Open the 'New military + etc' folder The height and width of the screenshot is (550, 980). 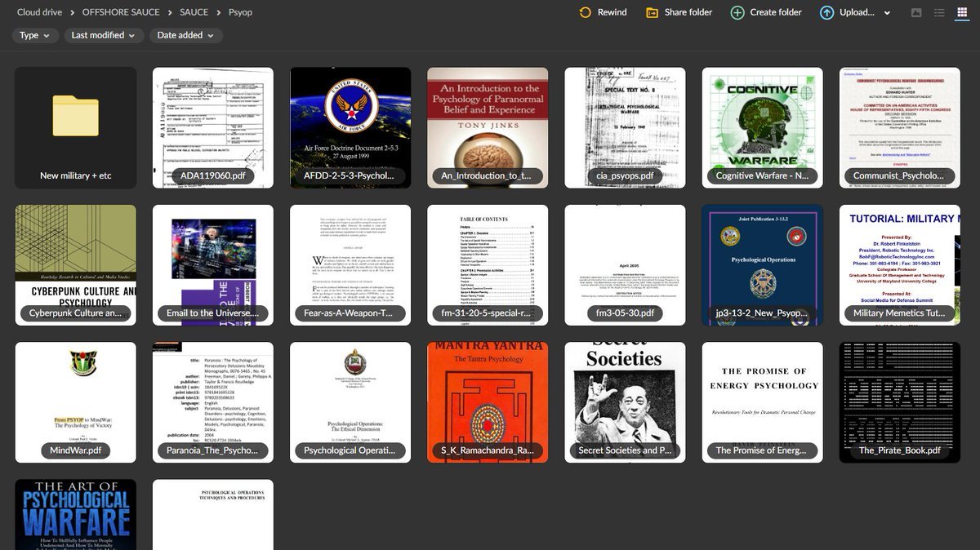point(76,128)
